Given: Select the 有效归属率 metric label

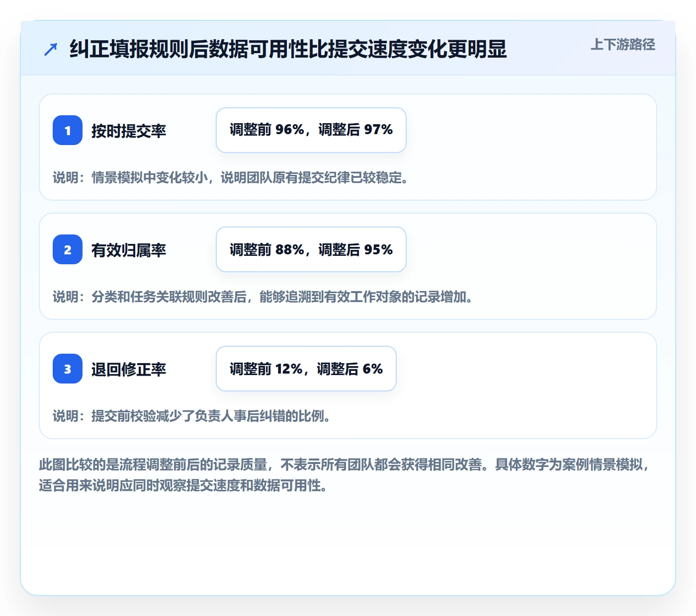Looking at the screenshot, I should point(129,250).
